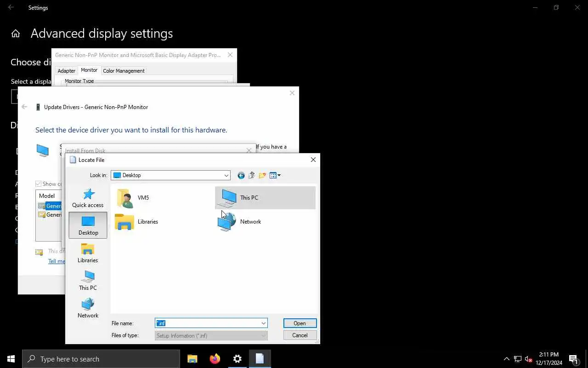Close the Install From Disk dialog
This screenshot has width=588, height=368.
249,150
